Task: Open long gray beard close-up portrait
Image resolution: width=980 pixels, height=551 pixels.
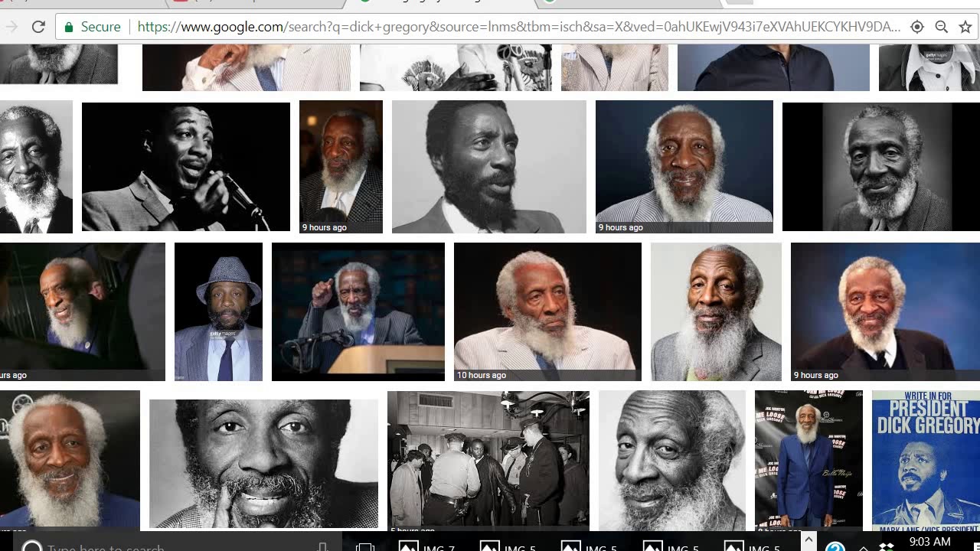Action: coord(716,311)
